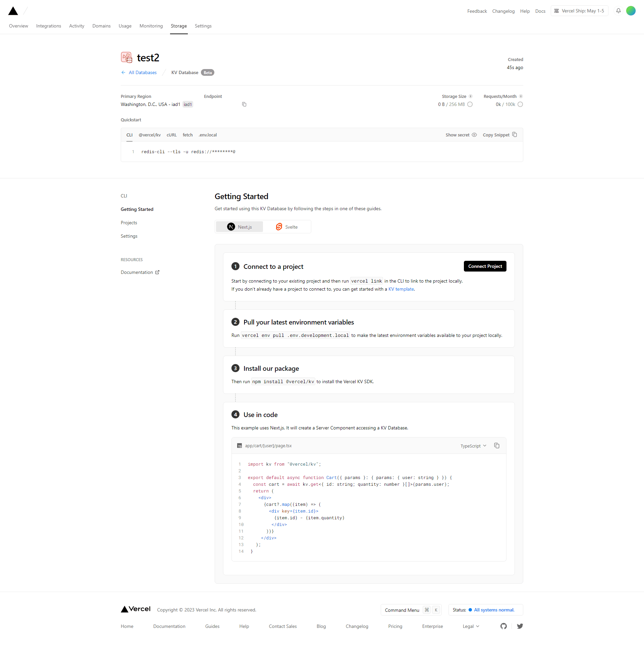Switch quickstart to cURL tab
Image resolution: width=644 pixels, height=648 pixels.
(171, 135)
